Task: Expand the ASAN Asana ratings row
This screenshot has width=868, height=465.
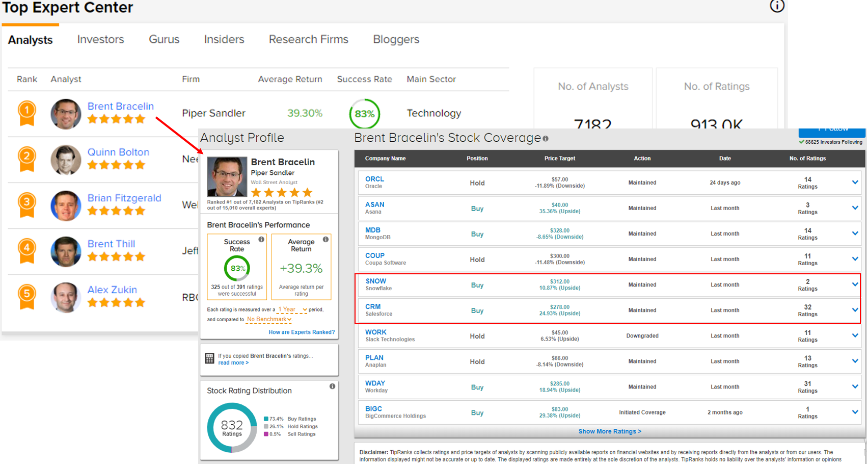Action: 855,208
